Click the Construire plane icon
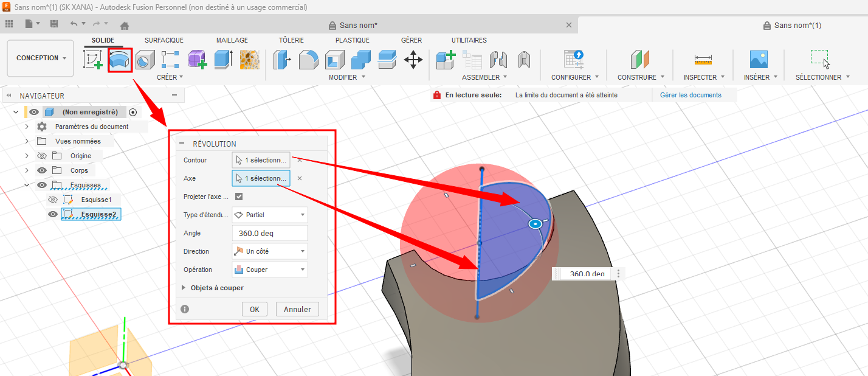Image resolution: width=868 pixels, height=376 pixels. pos(641,60)
